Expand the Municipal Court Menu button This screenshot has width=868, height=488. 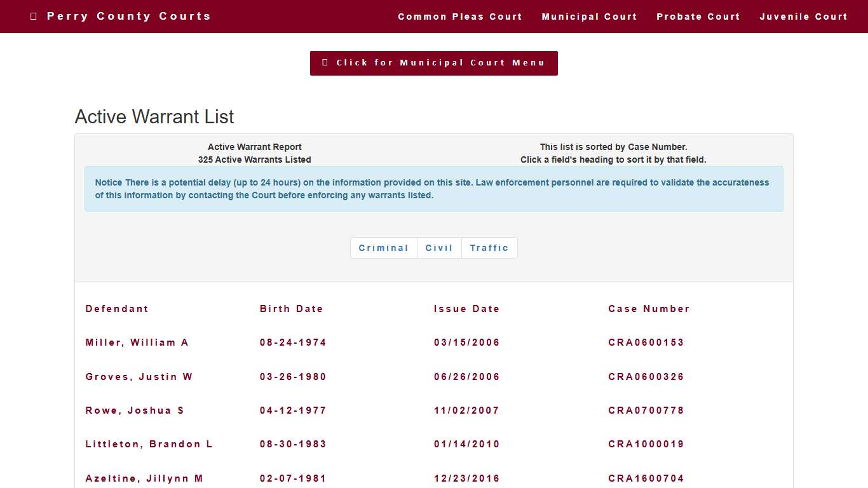click(x=433, y=63)
